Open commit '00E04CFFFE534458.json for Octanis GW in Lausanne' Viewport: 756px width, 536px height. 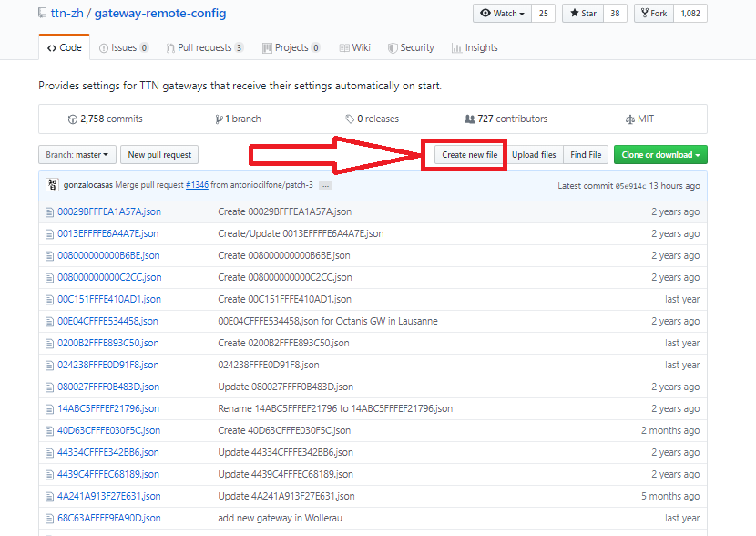[x=328, y=321]
